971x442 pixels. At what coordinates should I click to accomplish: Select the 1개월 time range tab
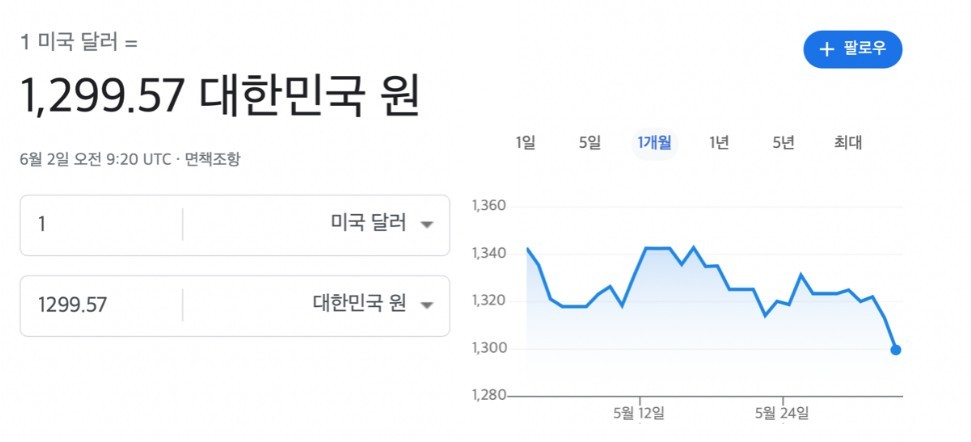coord(655,143)
